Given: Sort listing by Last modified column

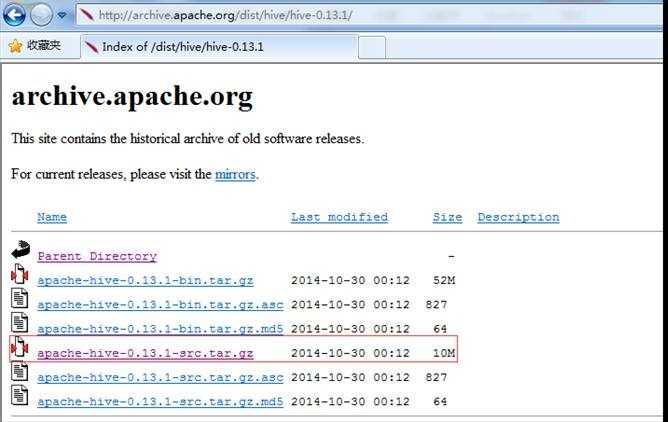Looking at the screenshot, I should 340,217.
